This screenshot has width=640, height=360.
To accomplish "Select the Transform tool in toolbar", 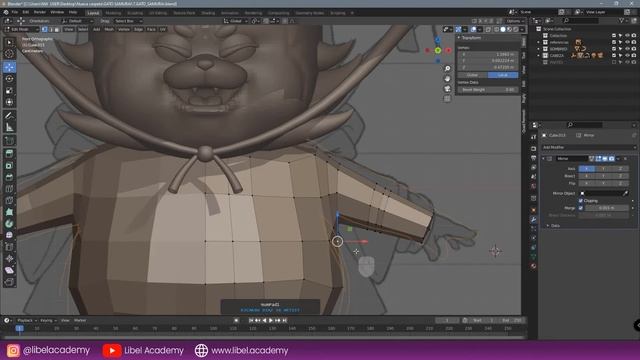I will tap(9, 102).
